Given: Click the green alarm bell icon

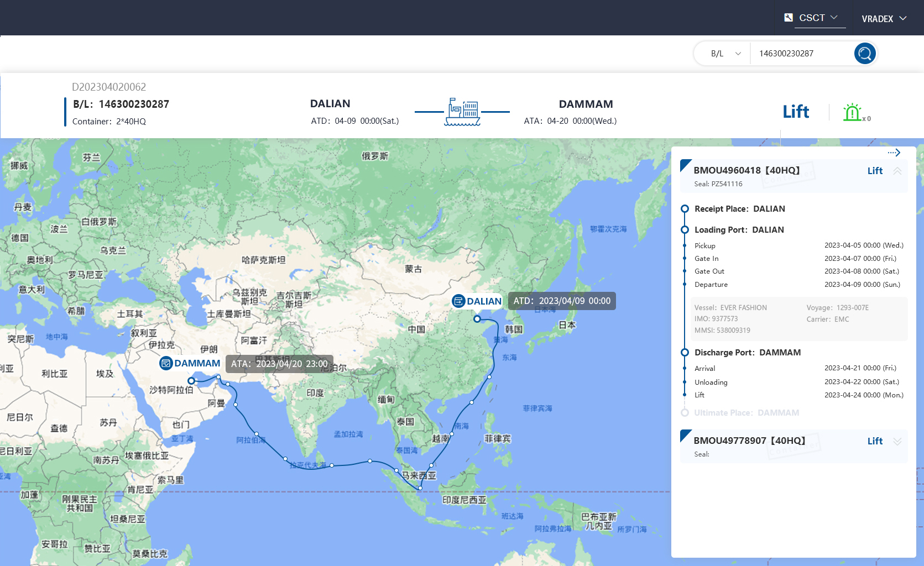Looking at the screenshot, I should [852, 112].
